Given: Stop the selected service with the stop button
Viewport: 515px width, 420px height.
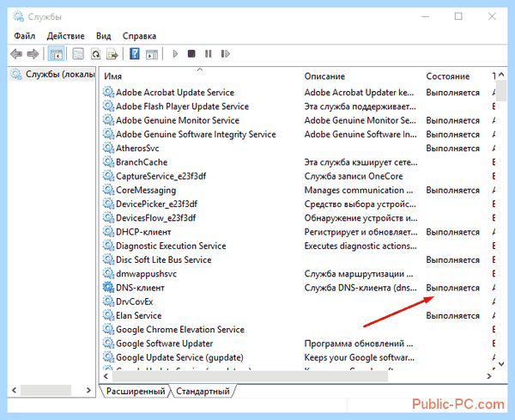Looking at the screenshot, I should 191,53.
